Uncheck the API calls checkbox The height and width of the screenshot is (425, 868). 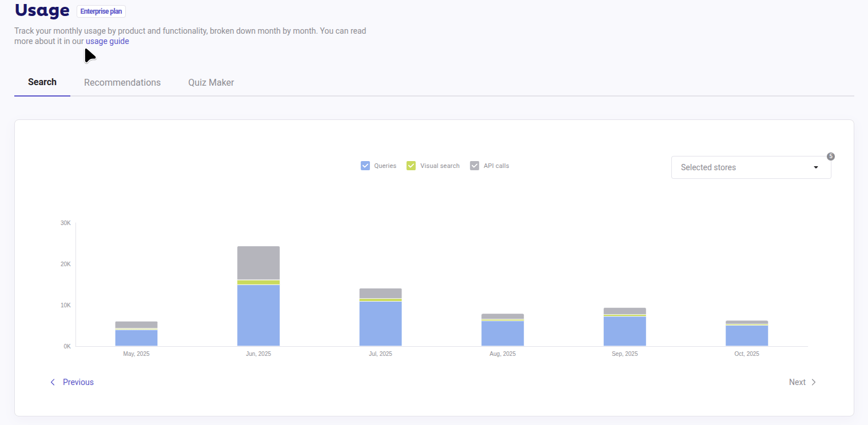[475, 165]
